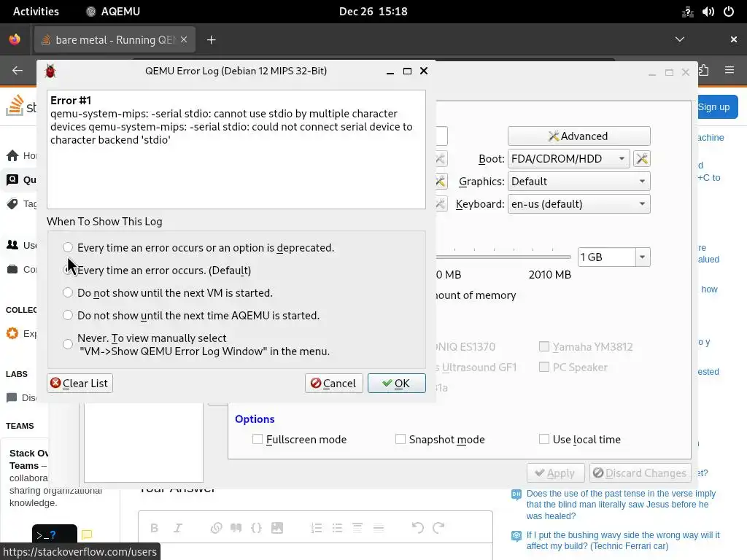Expand the Firefox list all tabs chevron
This screenshot has width=747, height=560.
pyautogui.click(x=680, y=39)
